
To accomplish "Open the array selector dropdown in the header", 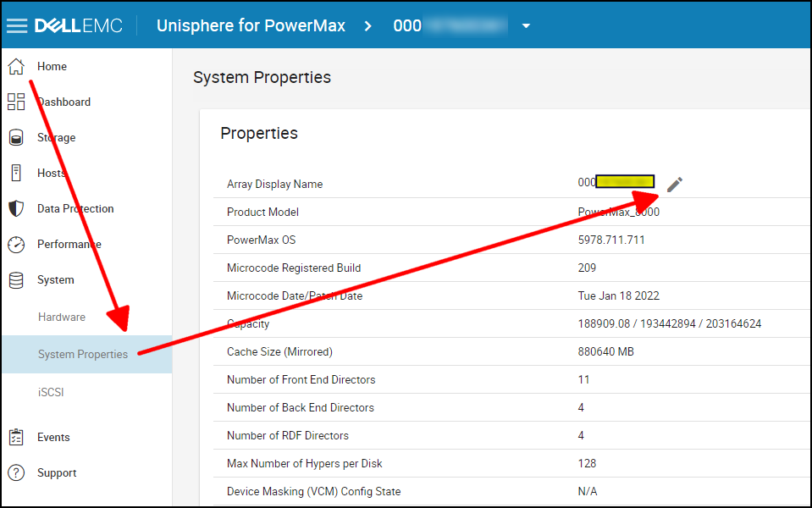I will (x=526, y=26).
